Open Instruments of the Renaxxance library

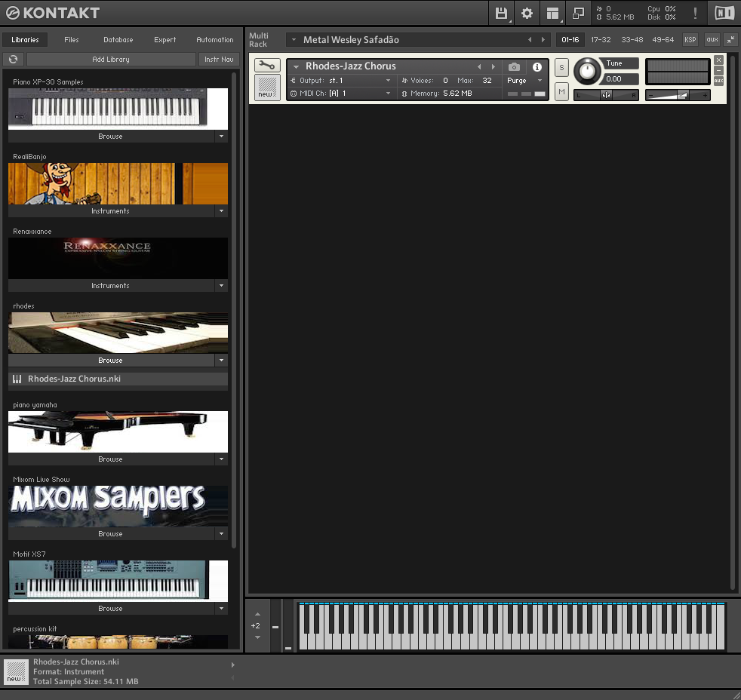111,285
